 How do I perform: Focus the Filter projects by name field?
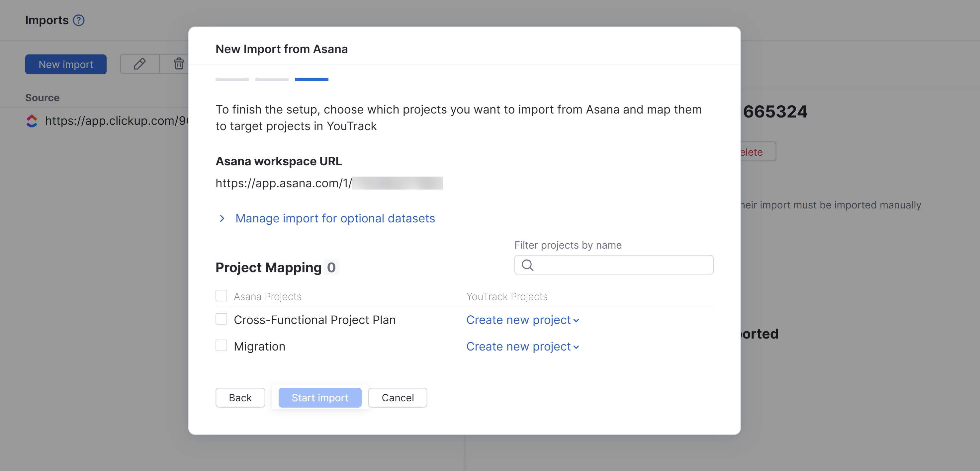pyautogui.click(x=614, y=265)
